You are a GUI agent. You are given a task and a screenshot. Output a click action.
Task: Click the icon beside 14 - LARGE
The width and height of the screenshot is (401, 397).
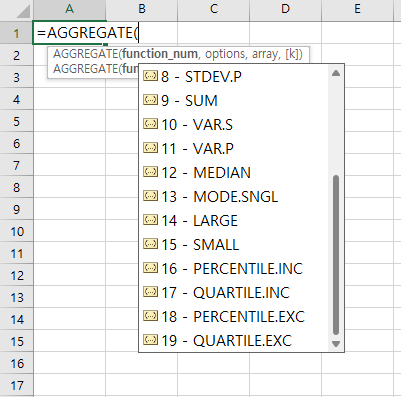150,220
